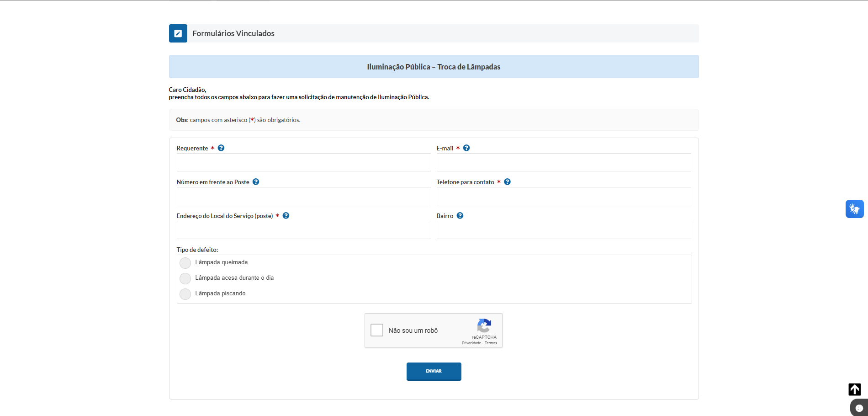Select Lâmpada acesa durante o dia option
This screenshot has width=868, height=416.
185,278
